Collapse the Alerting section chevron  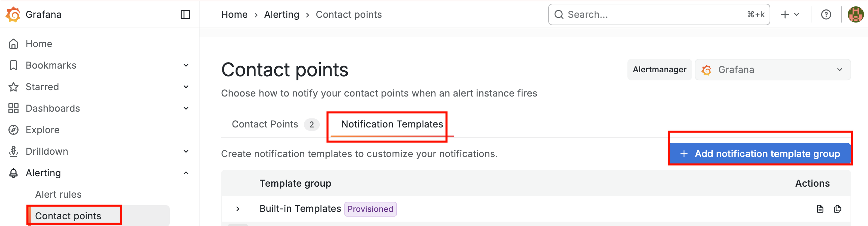pos(186,173)
